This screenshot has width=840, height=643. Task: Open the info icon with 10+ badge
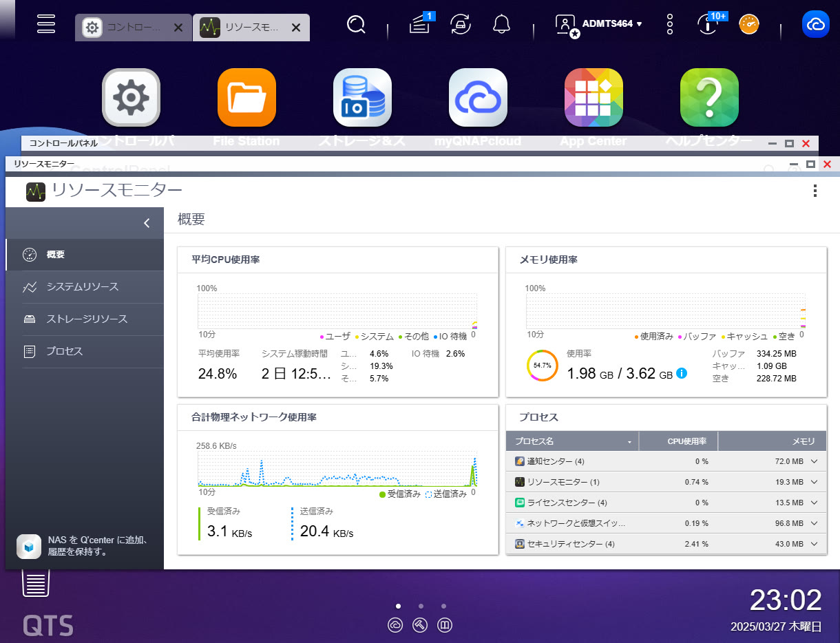(x=707, y=24)
